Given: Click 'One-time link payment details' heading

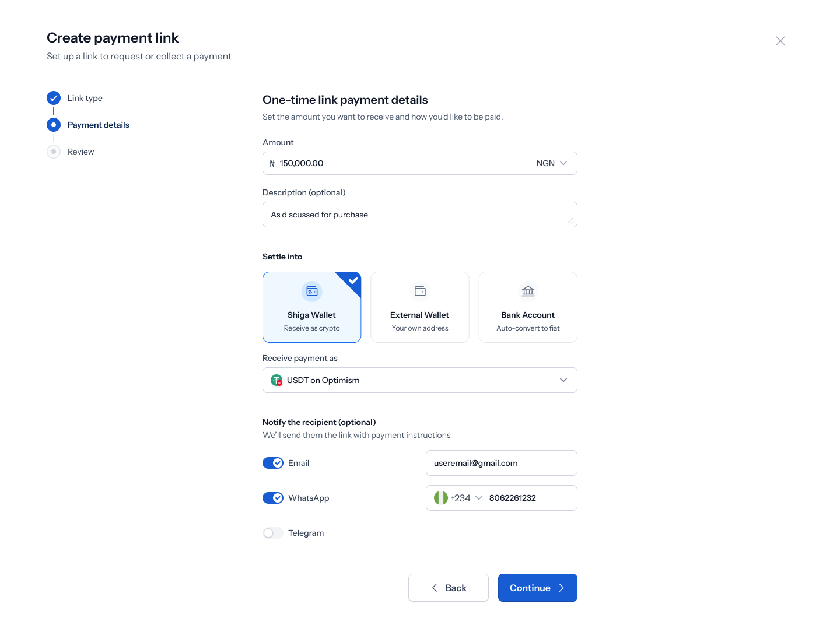Looking at the screenshot, I should (x=345, y=100).
